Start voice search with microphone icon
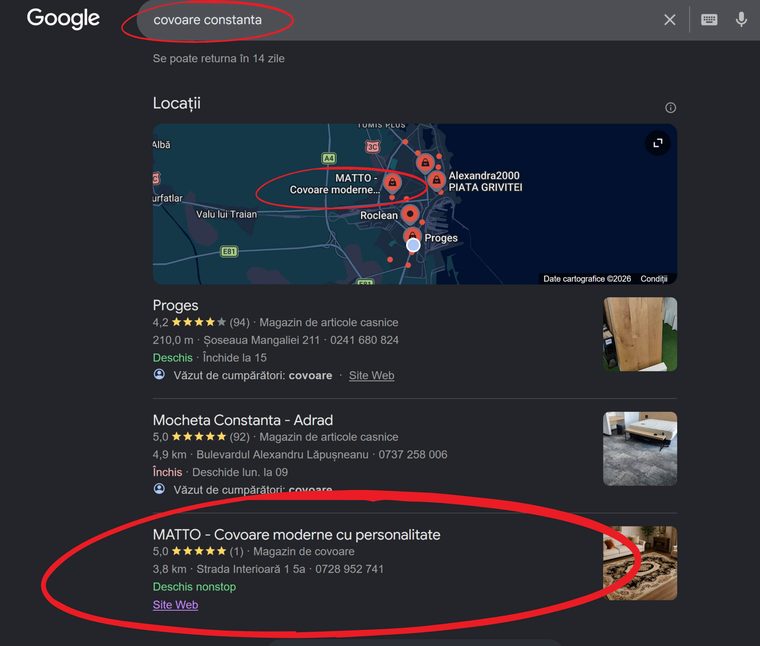Viewport: 760px width, 646px height. 741,19
